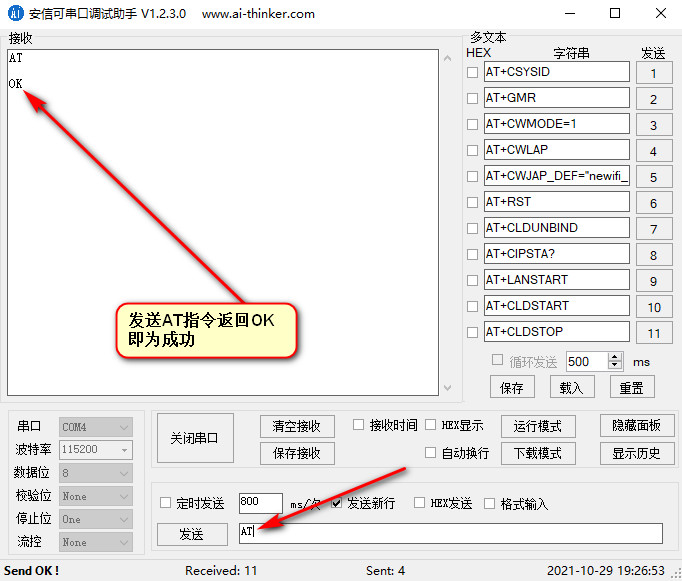Expand the 波特率 115200 dropdown
682x581 pixels.
pyautogui.click(x=96, y=450)
